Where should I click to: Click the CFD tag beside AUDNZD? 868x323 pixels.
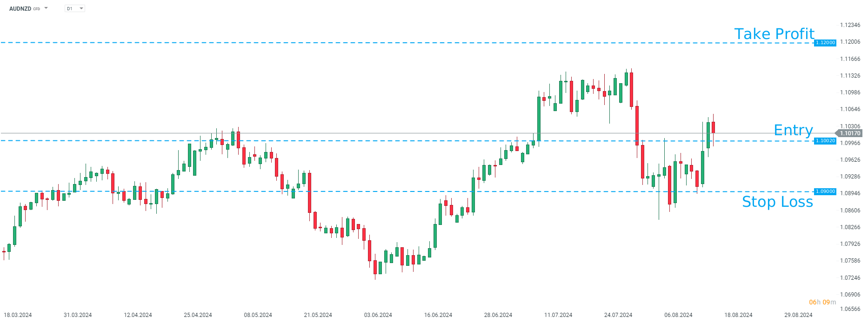click(37, 9)
